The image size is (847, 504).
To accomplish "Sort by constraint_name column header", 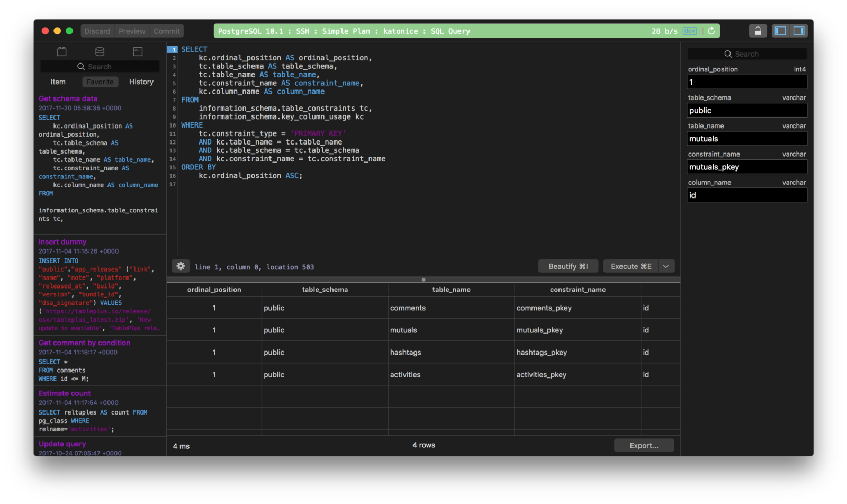I will click(578, 290).
